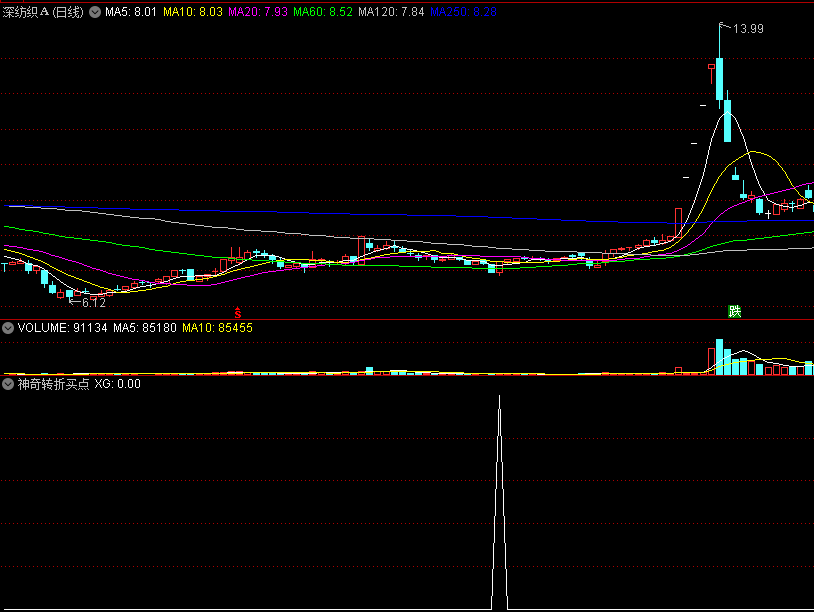Click the 神奇转折买点 indicator name
The height and width of the screenshot is (612, 814).
coord(53,384)
